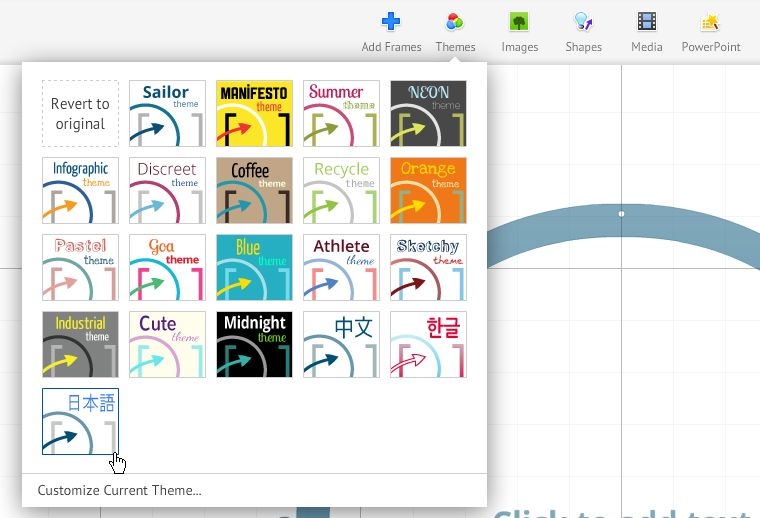
Task: Click the PowerPoint import toolbar button
Action: pos(711,31)
